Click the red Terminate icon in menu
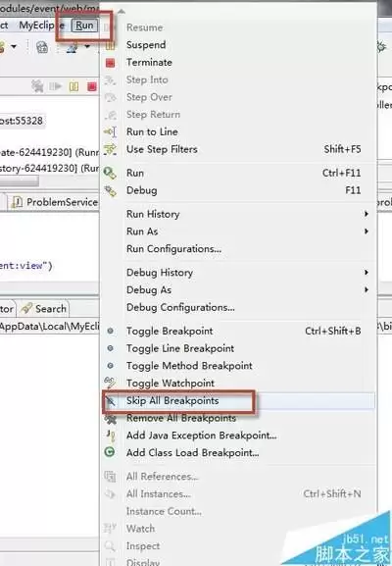The height and width of the screenshot is (566, 392). (x=110, y=63)
